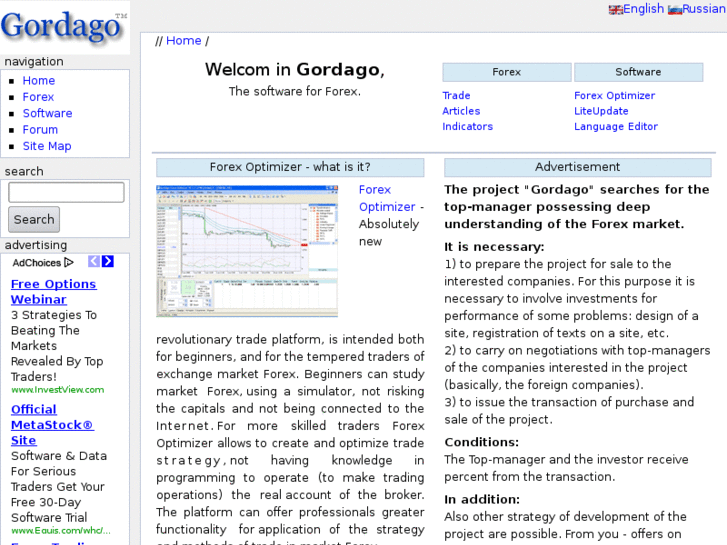Open the Language Editor link
727x545 pixels.
click(x=616, y=127)
